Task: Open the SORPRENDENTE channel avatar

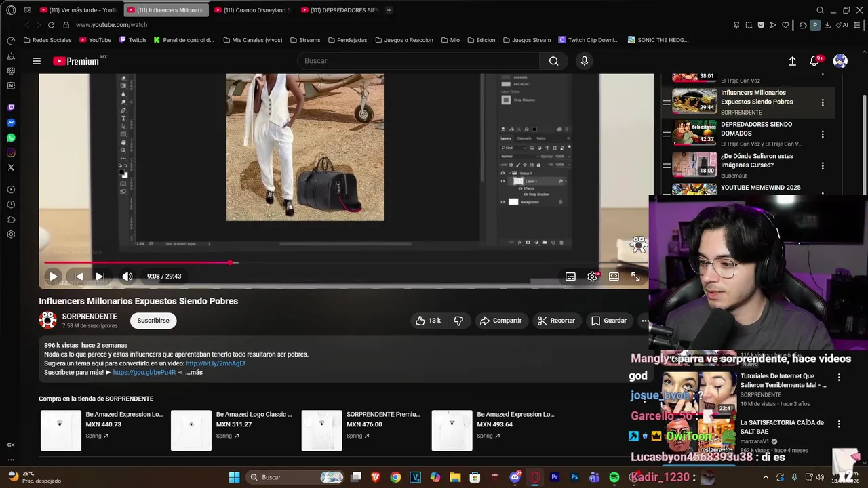Action: click(47, 320)
